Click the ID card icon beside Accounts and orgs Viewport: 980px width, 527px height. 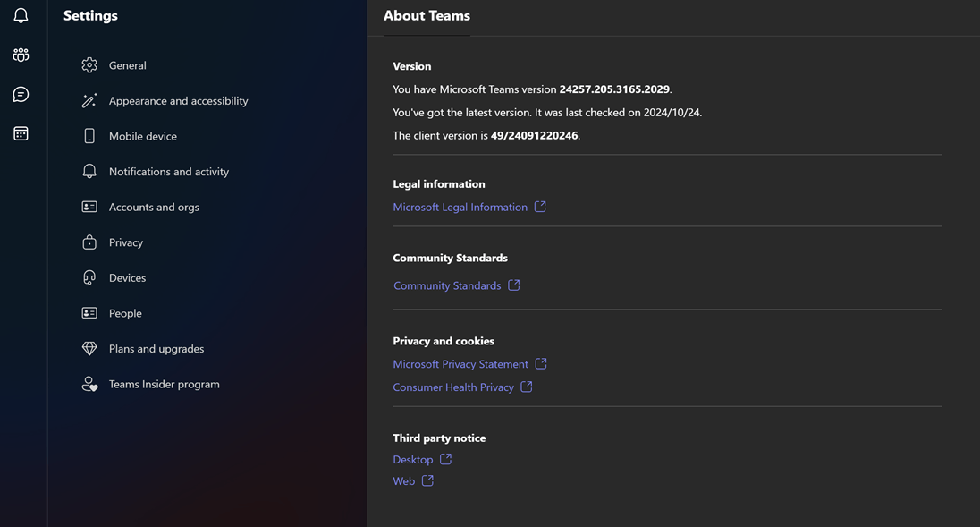pyautogui.click(x=89, y=207)
